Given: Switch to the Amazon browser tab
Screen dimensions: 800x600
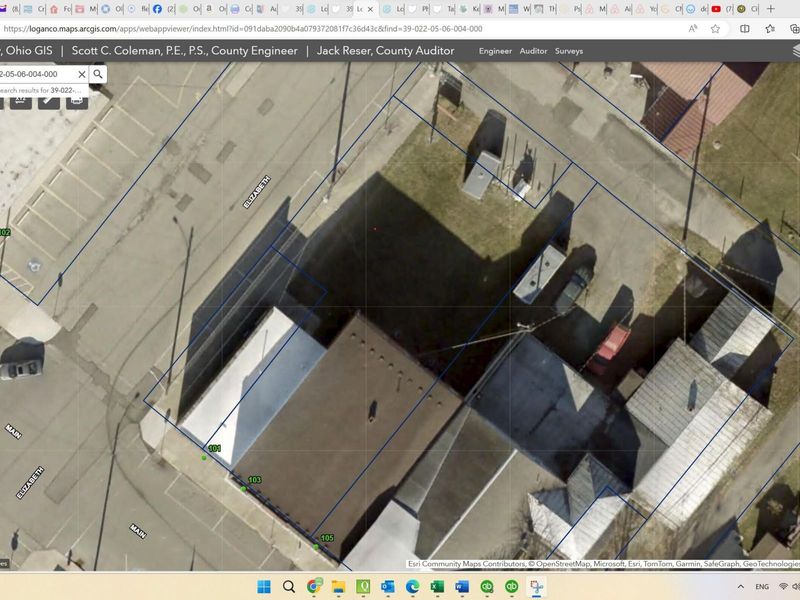Looking at the screenshot, I should coord(209,9).
